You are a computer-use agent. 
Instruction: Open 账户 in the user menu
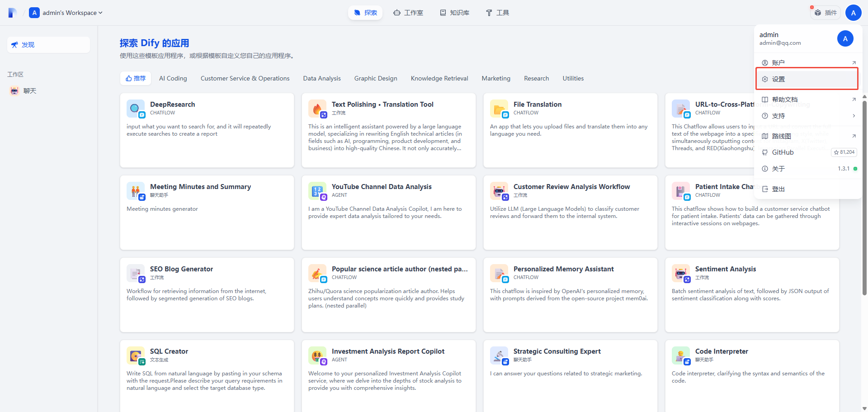pos(807,63)
